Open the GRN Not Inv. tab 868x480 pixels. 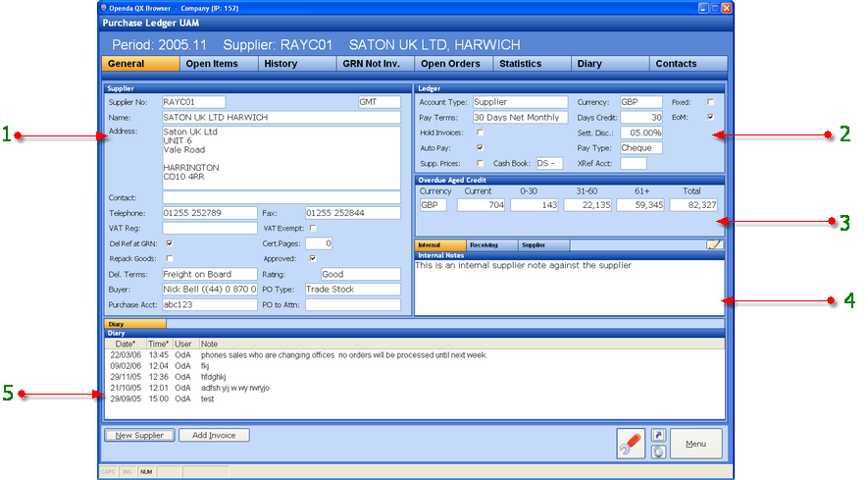pos(376,64)
